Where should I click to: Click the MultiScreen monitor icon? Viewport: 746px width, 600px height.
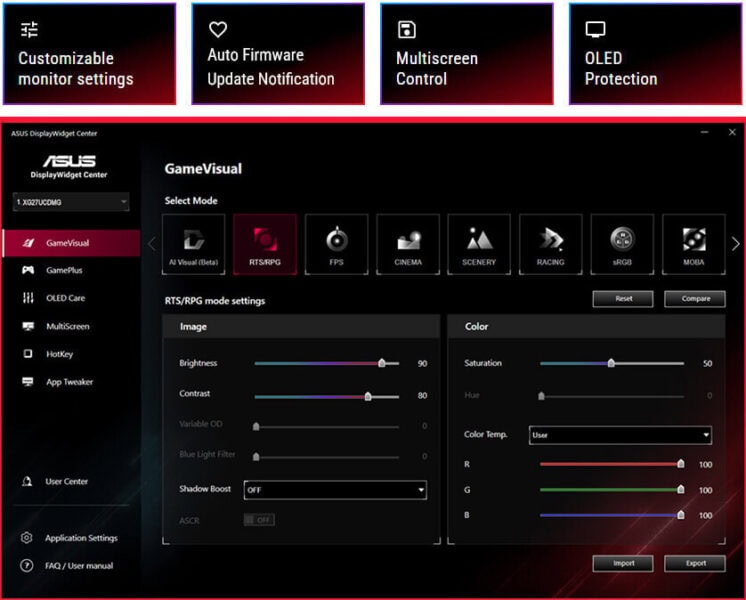tap(28, 326)
